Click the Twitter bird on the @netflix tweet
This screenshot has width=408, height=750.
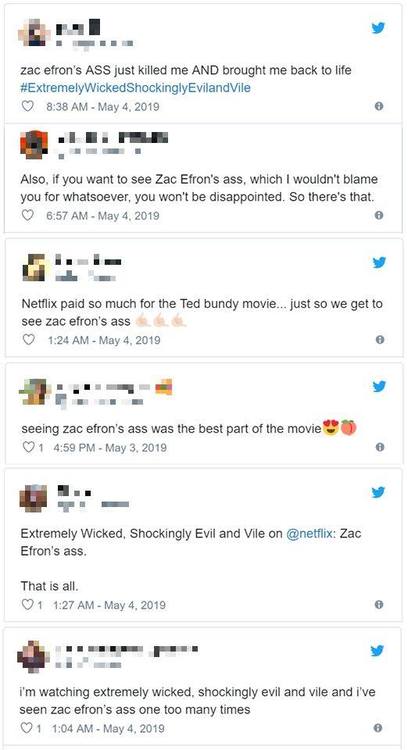pyautogui.click(x=378, y=492)
